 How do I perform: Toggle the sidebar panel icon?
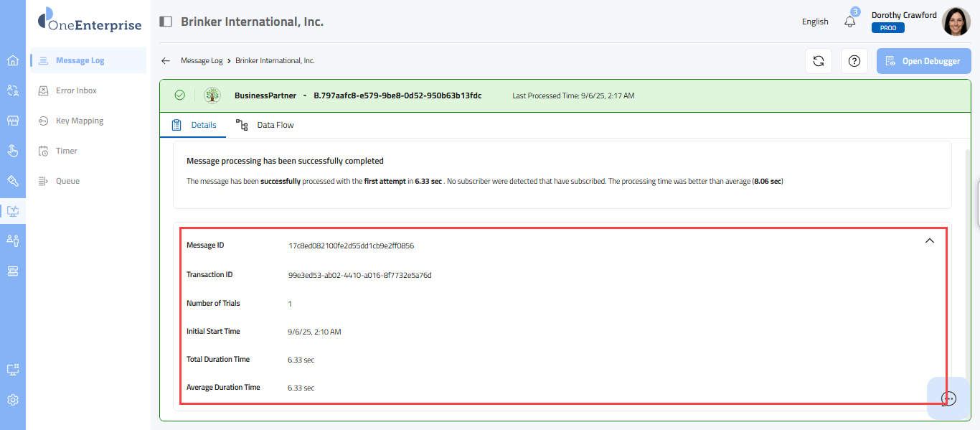[x=166, y=22]
